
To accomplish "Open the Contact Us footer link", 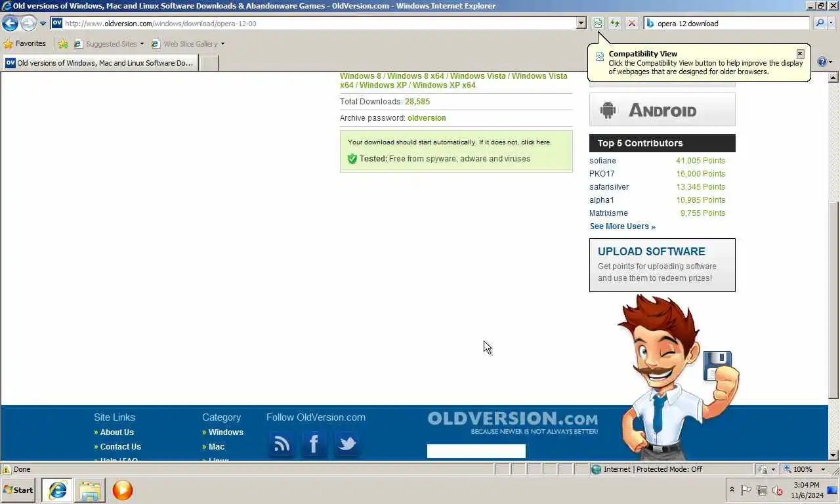I will click(x=120, y=447).
